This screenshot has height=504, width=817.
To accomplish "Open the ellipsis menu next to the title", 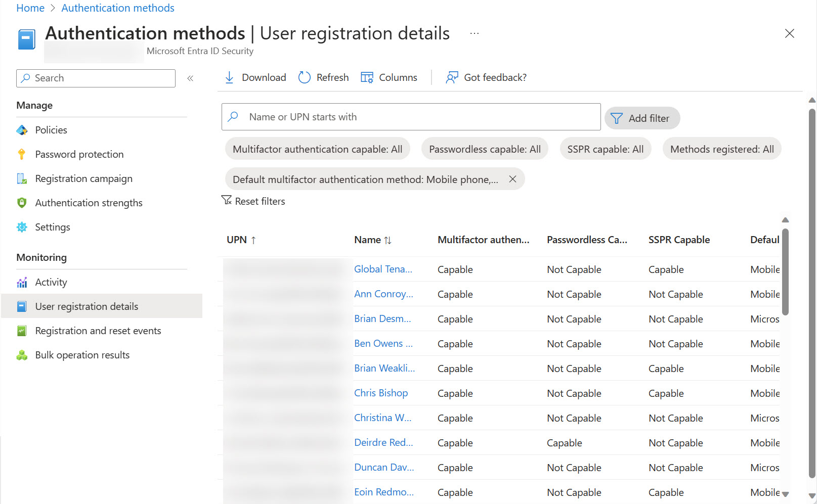I will (x=475, y=33).
